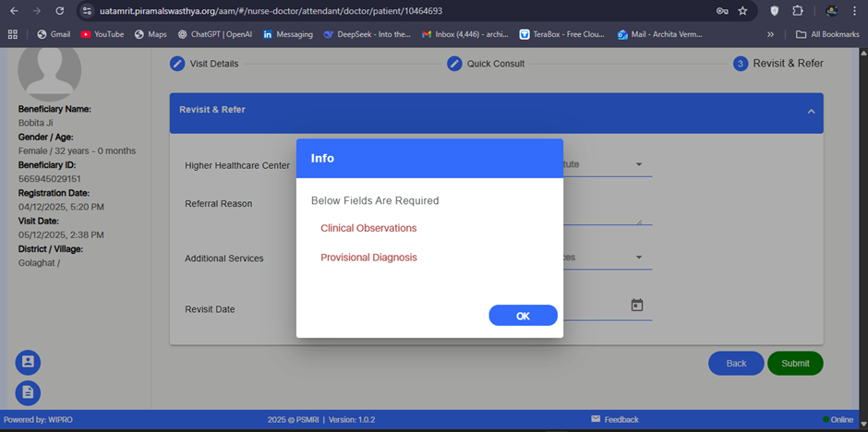Bookmark this page using the star icon
Image resolution: width=868 pixels, height=432 pixels.
tap(742, 11)
